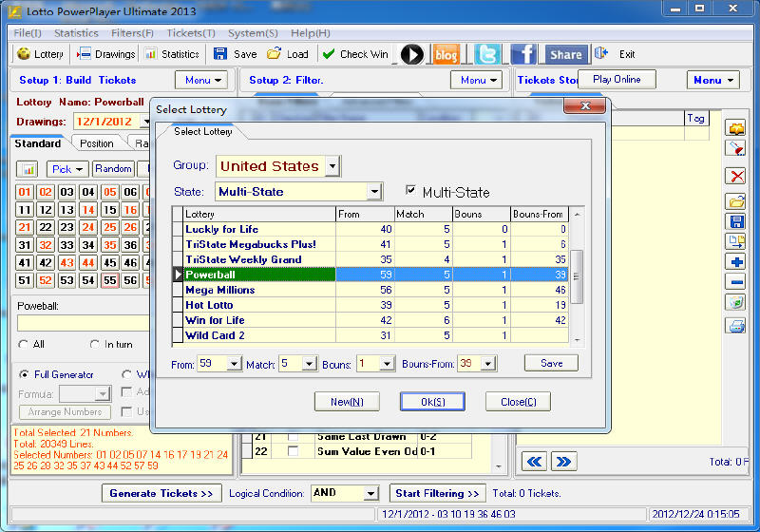Open the From 59 dropdown
The image size is (760, 532).
234,364
